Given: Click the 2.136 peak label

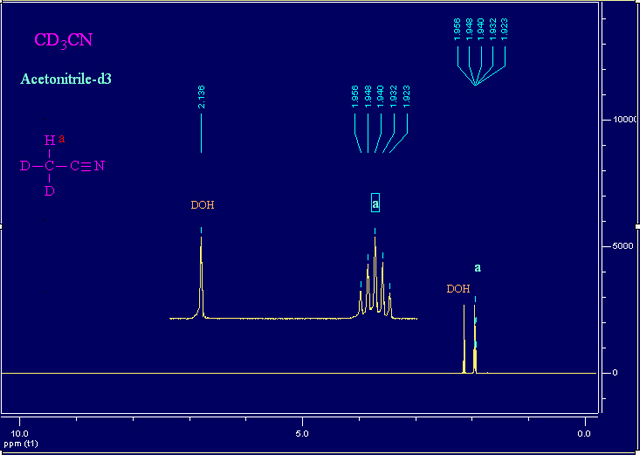Looking at the screenshot, I should (x=202, y=97).
